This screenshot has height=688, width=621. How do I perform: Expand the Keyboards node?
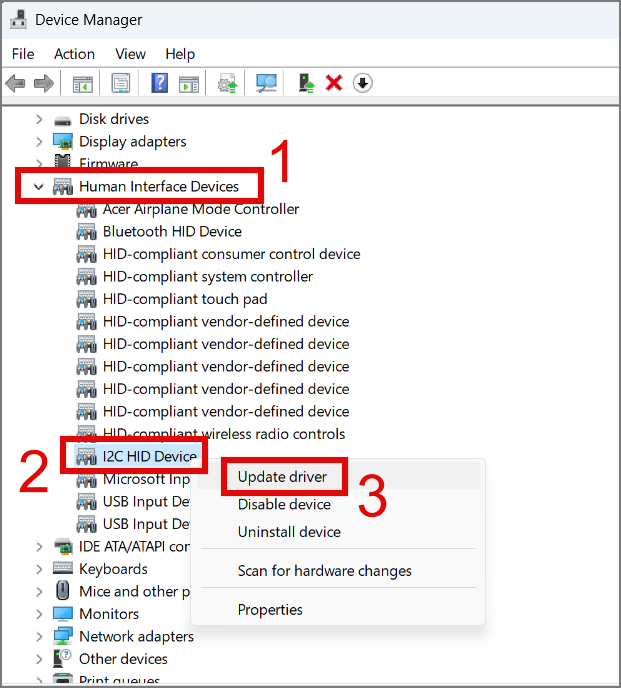coord(39,569)
